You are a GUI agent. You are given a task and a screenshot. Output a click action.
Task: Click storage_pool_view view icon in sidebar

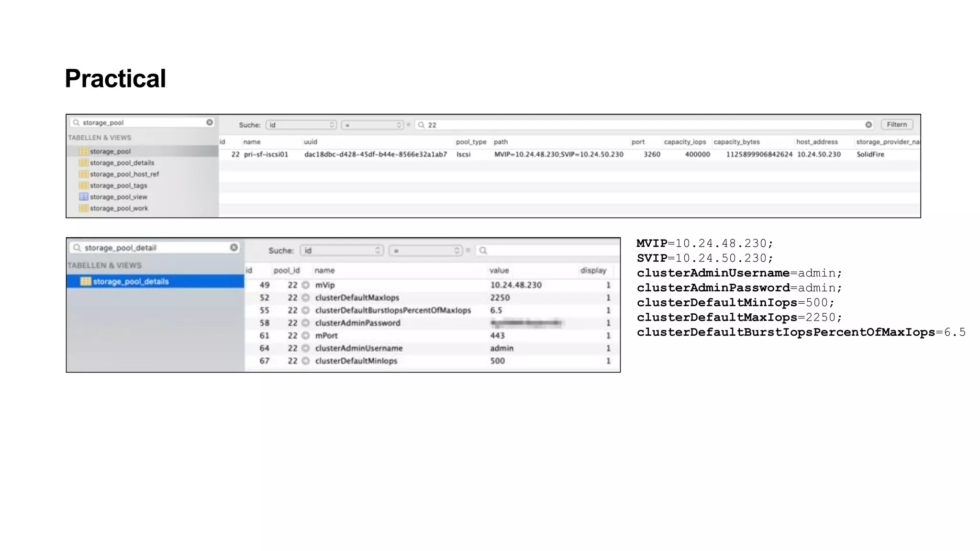point(84,197)
